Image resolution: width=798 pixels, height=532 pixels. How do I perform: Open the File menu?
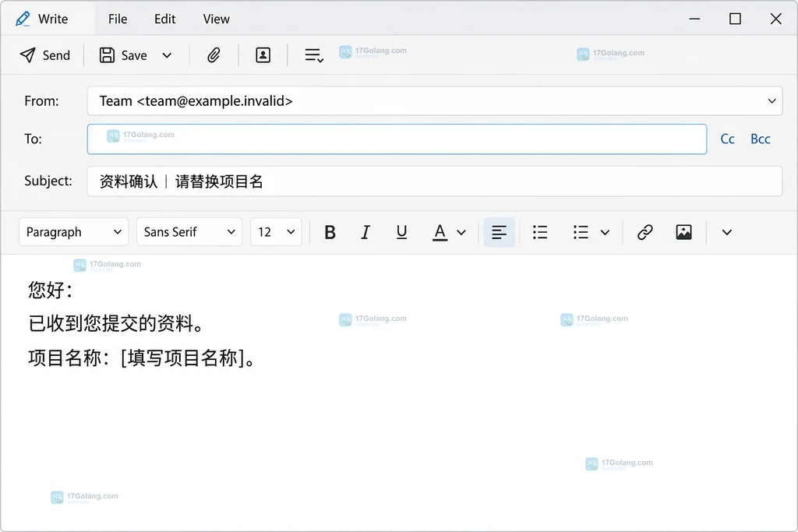(118, 19)
